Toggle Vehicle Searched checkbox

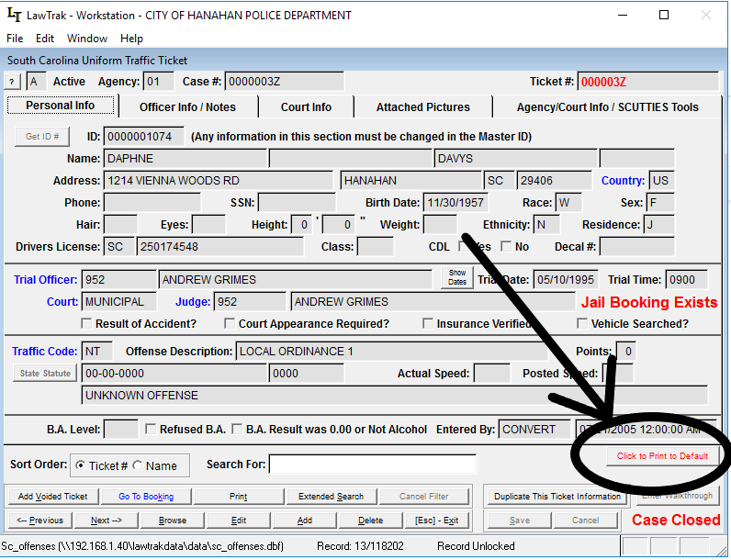pos(582,323)
